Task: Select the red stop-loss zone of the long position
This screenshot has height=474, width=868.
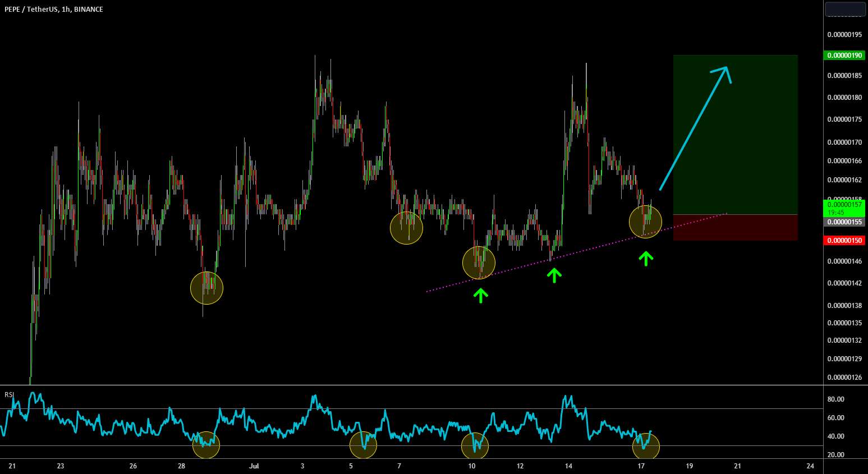Action: 736,228
